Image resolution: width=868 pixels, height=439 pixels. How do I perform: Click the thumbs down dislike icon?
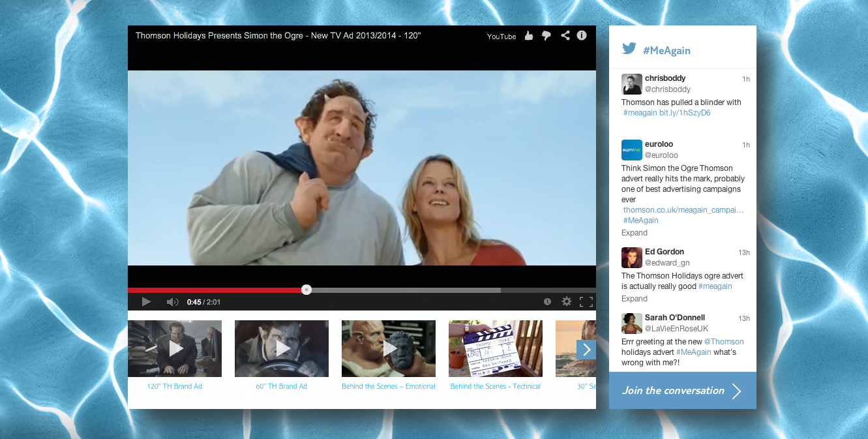(x=546, y=36)
